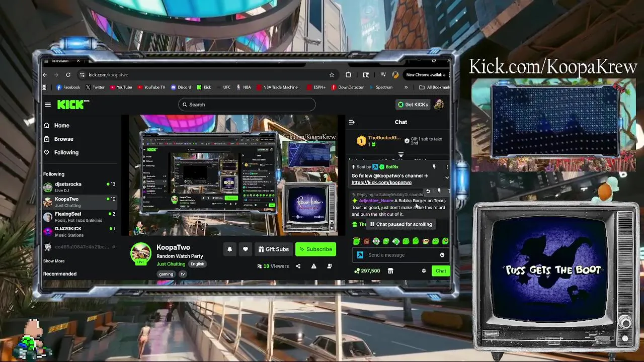Viewport: 644px width, 362px height.
Task: Select the gaming tag
Action: pos(166,274)
